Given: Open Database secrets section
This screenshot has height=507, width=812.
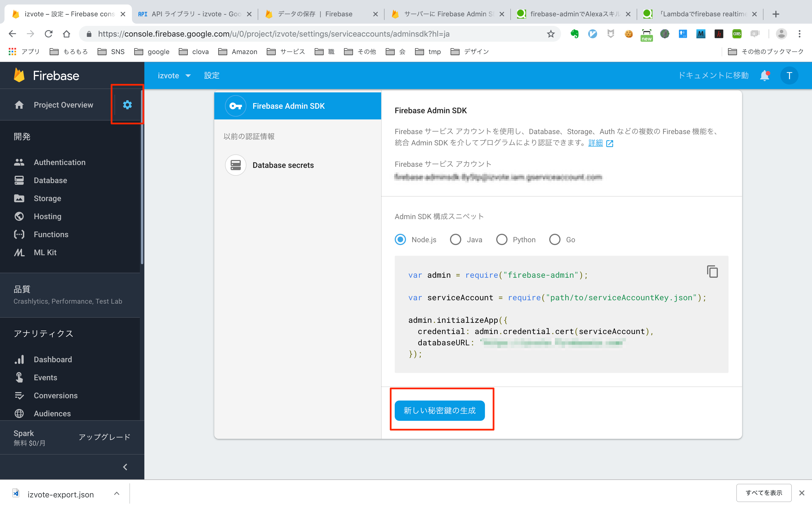Looking at the screenshot, I should click(x=284, y=165).
